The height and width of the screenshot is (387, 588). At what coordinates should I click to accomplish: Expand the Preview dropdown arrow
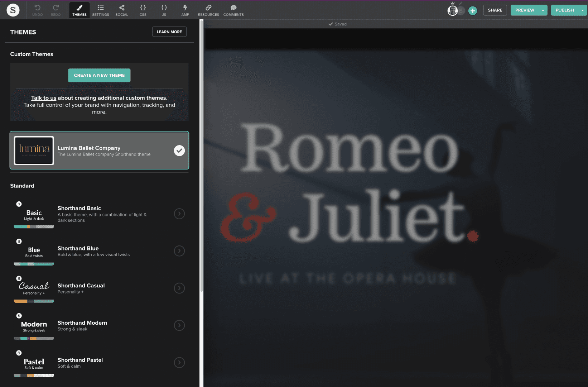(543, 10)
